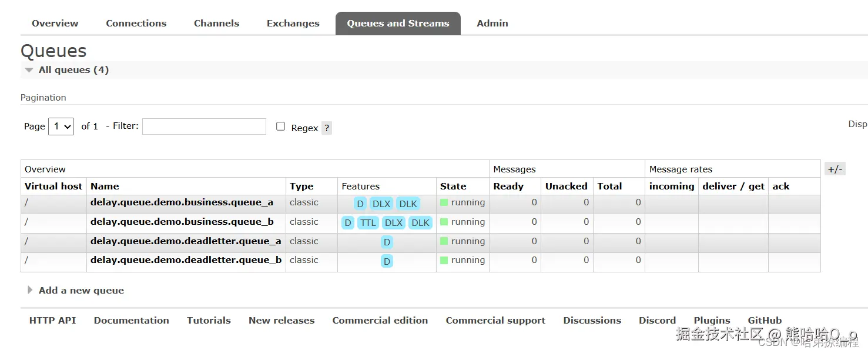Open the Page number dropdown
This screenshot has height=353, width=868.
tap(61, 126)
